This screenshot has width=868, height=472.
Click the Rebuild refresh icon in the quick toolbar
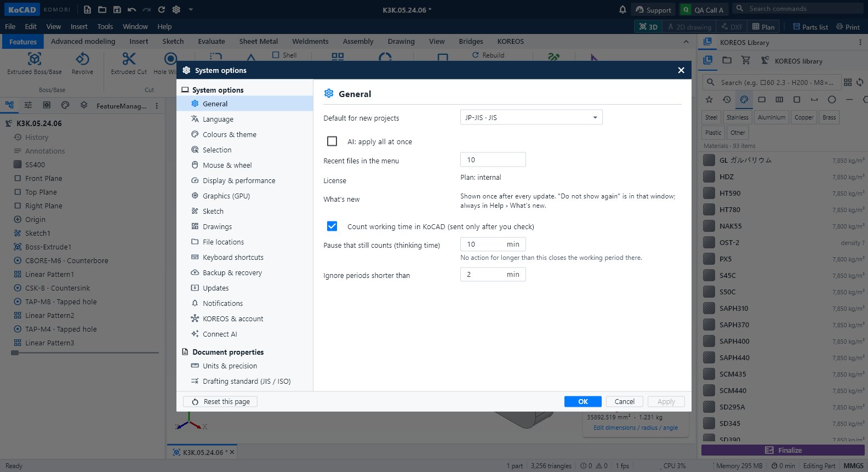point(161,9)
